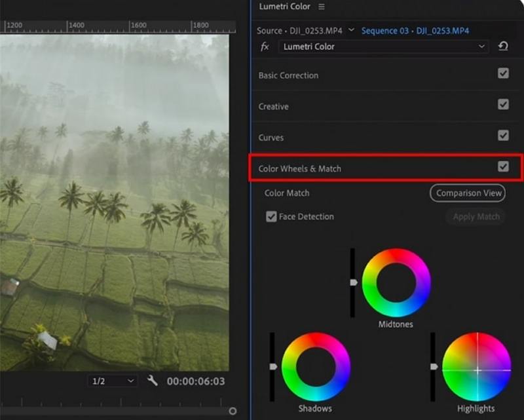
Task: Collapse the Color Wheels & Match section
Action: pos(300,168)
